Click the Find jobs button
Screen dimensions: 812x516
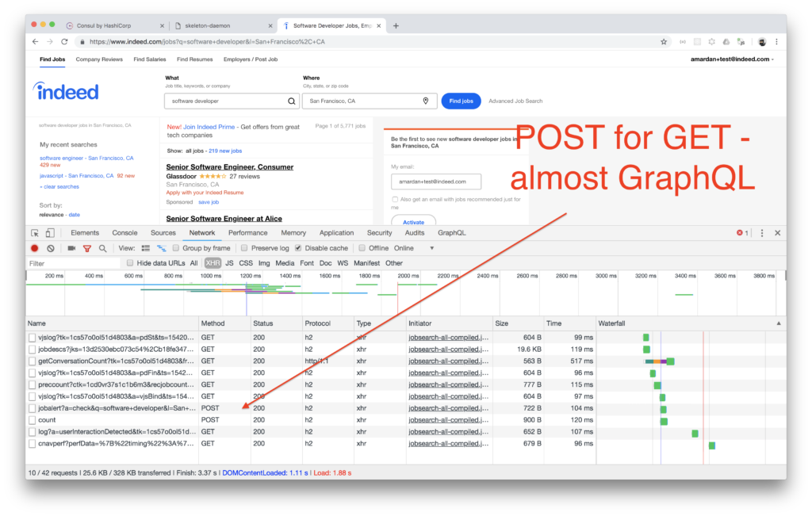(x=461, y=101)
